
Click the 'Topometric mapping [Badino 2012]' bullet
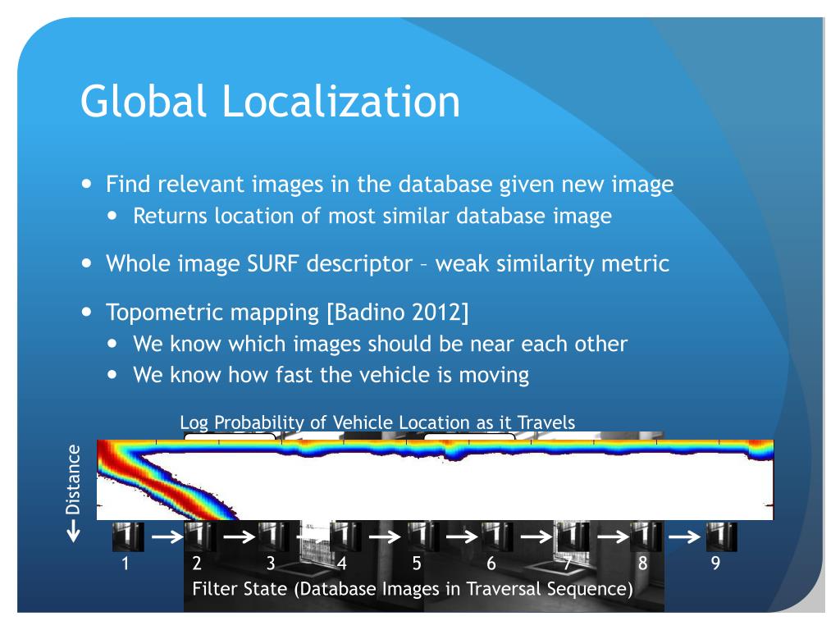(x=286, y=312)
